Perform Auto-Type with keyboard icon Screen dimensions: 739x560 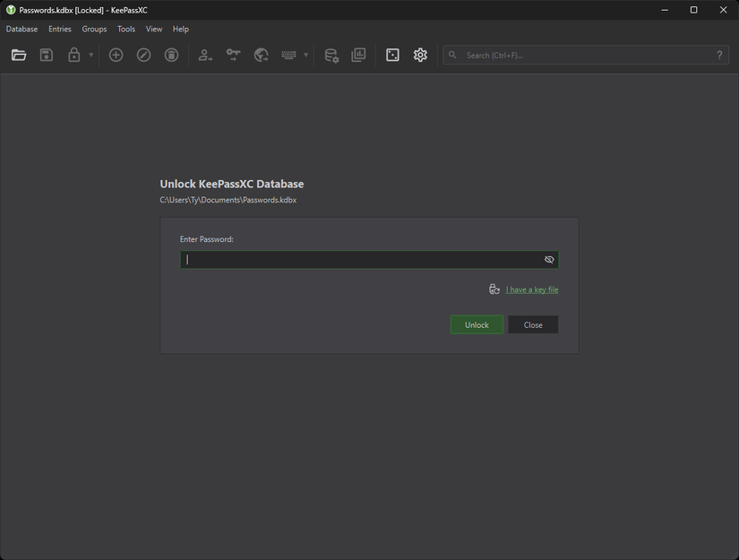pyautogui.click(x=288, y=55)
